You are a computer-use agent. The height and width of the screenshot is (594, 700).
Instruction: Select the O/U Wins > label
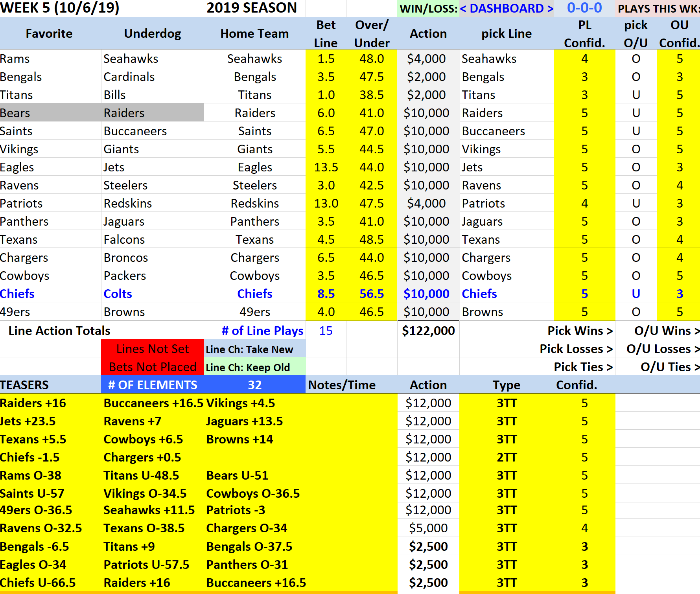click(x=667, y=331)
